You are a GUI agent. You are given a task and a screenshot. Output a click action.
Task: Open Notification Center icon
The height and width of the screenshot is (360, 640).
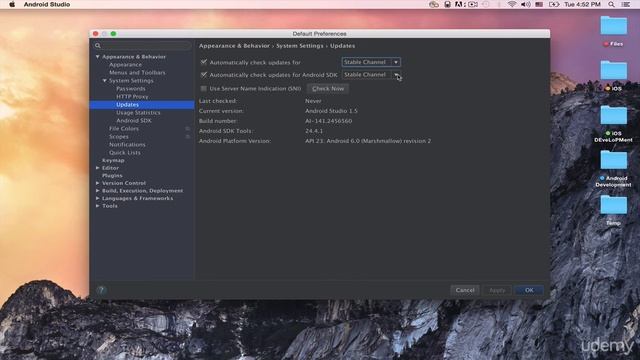[x=625, y=4]
